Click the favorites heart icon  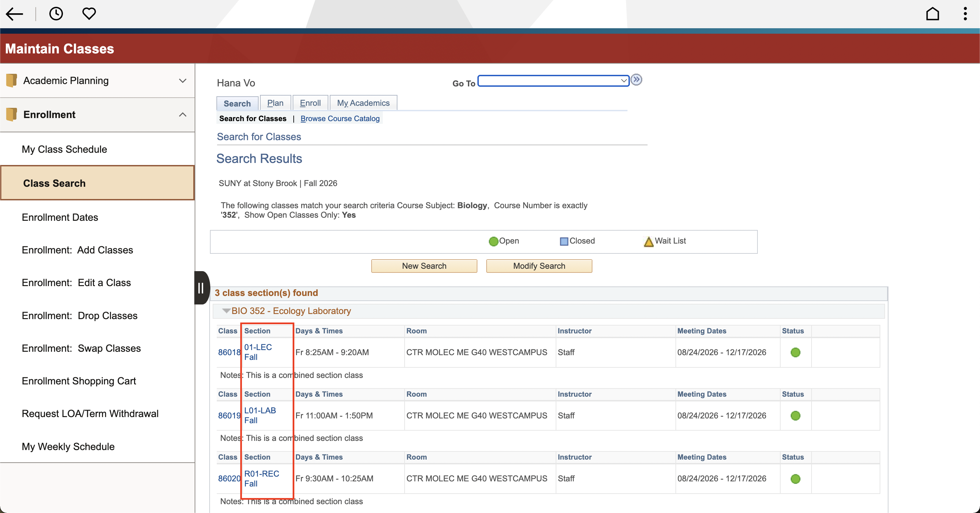pyautogui.click(x=89, y=14)
